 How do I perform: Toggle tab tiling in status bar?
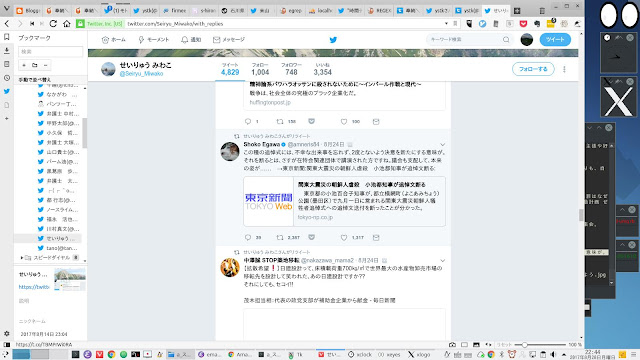(464, 344)
